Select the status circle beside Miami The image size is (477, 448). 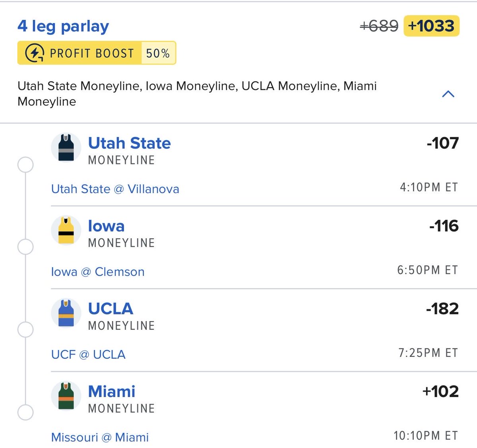[25, 413]
